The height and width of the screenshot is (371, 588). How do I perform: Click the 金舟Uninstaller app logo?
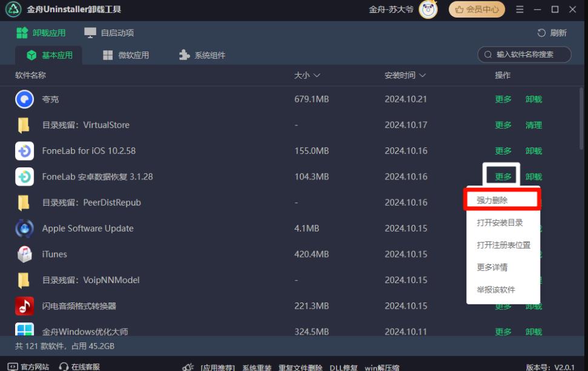click(x=13, y=9)
